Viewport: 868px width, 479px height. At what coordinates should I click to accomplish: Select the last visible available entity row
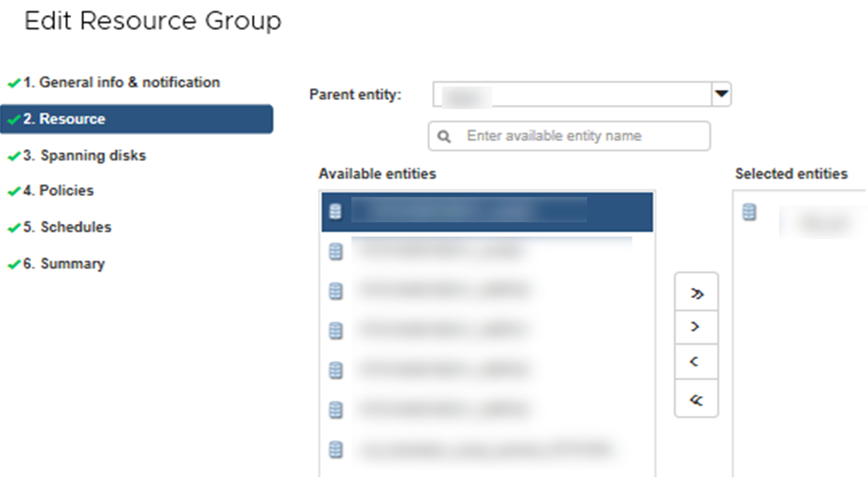pyautogui.click(x=486, y=450)
